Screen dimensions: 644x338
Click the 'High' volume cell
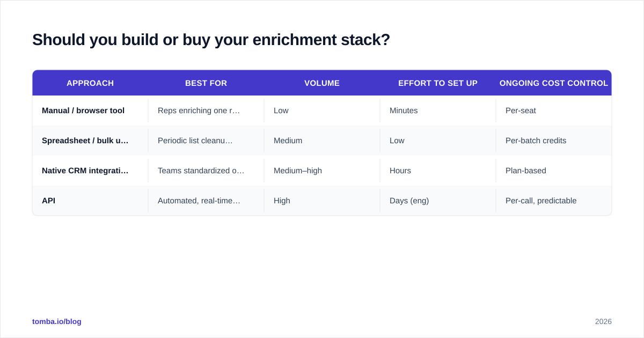click(x=322, y=201)
